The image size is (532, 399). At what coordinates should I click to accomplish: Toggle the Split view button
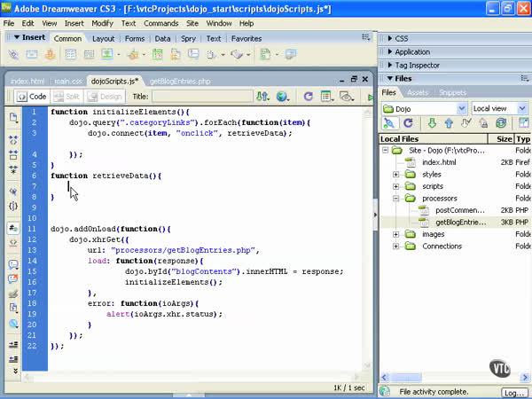click(66, 96)
